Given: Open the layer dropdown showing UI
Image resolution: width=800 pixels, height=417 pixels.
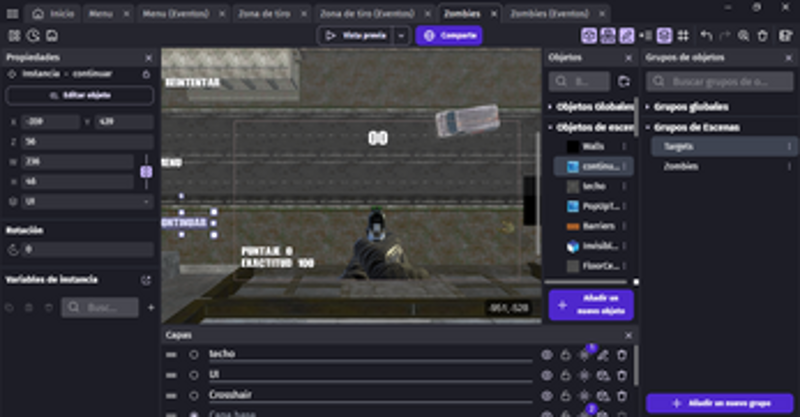Looking at the screenshot, I should click(88, 202).
